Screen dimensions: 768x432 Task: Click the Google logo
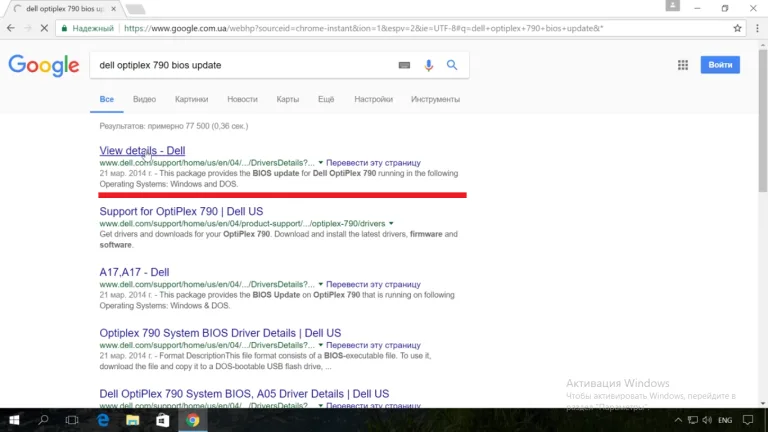(44, 65)
